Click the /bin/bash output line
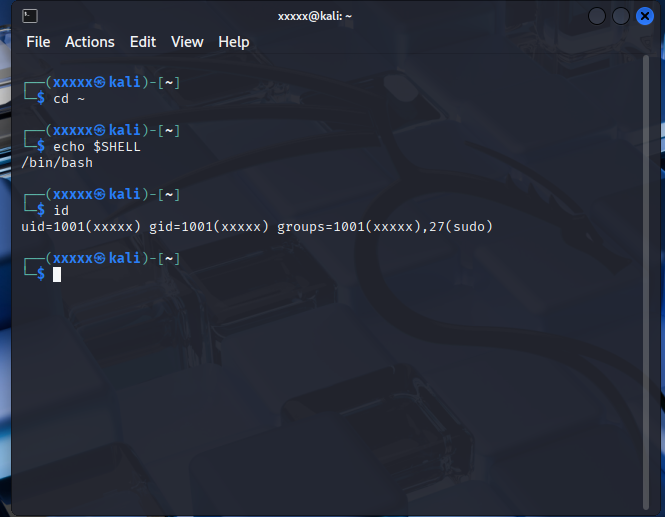The height and width of the screenshot is (517, 665). coord(57,162)
